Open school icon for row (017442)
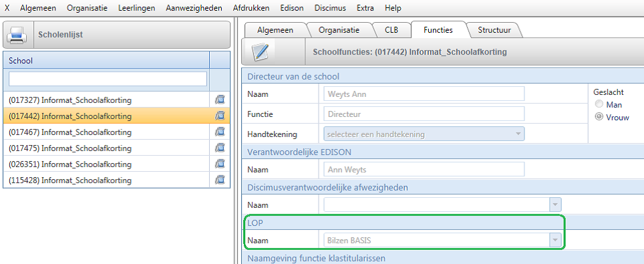Image resolution: width=644 pixels, height=264 pixels. pyautogui.click(x=220, y=116)
